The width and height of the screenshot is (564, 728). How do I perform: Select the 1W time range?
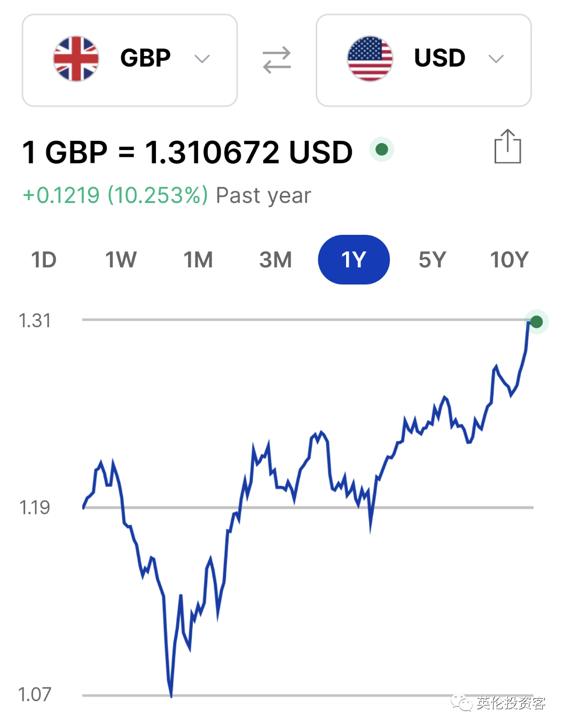click(121, 260)
